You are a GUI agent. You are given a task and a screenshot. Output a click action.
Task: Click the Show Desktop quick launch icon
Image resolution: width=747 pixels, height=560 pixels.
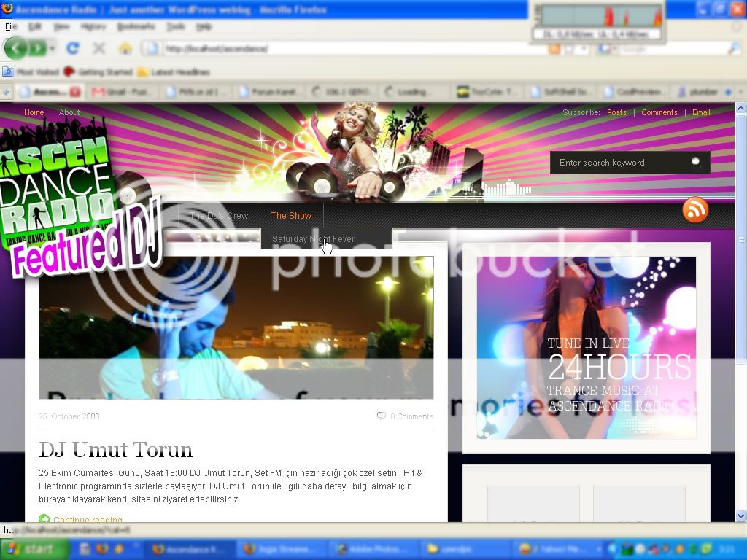[x=85, y=549]
